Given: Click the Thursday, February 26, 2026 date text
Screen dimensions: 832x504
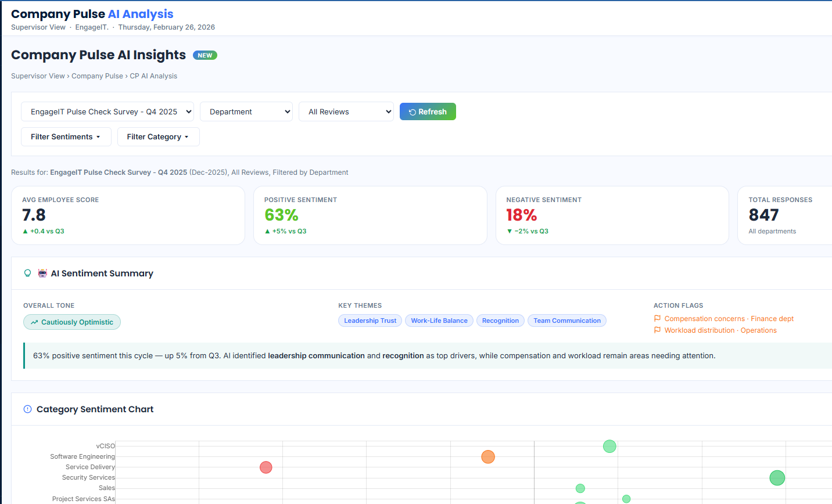Looking at the screenshot, I should tap(167, 27).
